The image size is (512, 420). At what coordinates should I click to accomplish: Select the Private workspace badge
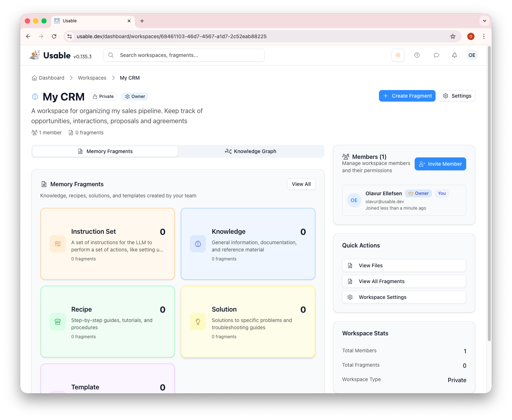pos(103,96)
